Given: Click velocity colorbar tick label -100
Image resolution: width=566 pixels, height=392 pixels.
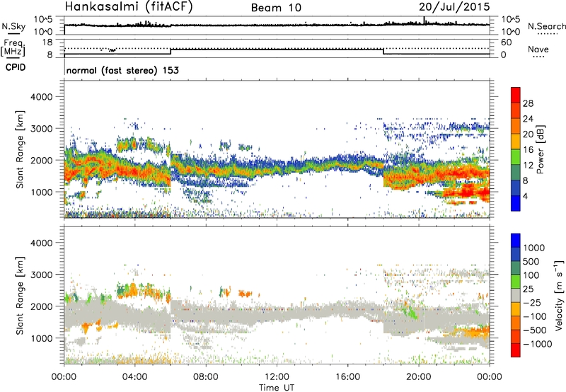Looking at the screenshot, I should tap(535, 316).
